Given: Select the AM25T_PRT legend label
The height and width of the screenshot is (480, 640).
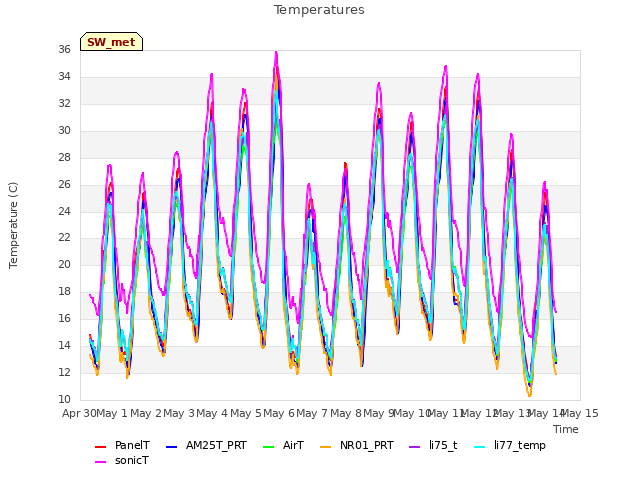Looking at the screenshot, I should 216,445.
